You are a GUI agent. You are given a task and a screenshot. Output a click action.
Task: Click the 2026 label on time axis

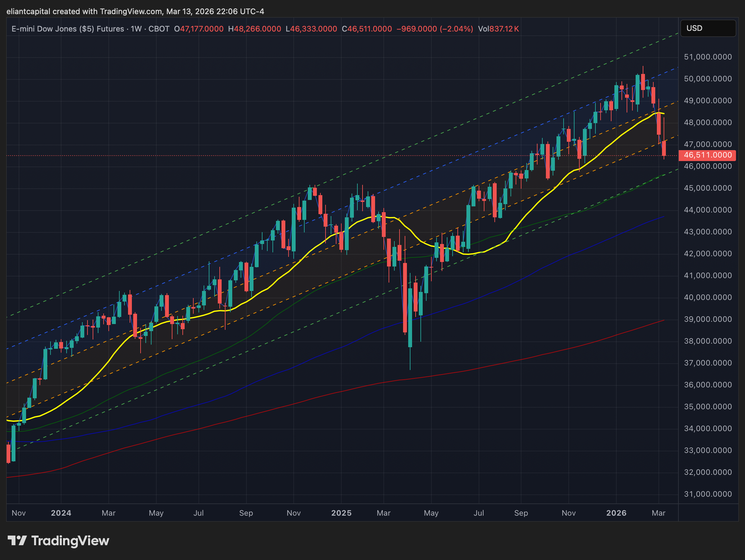(x=616, y=513)
